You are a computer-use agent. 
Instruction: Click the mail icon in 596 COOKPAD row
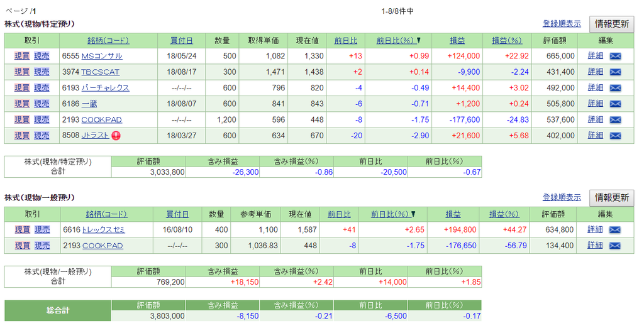click(x=615, y=120)
